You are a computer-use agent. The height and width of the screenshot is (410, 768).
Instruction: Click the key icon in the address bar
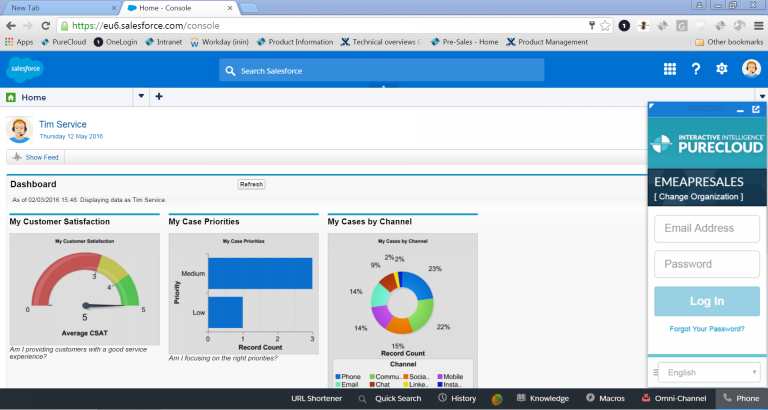point(592,25)
